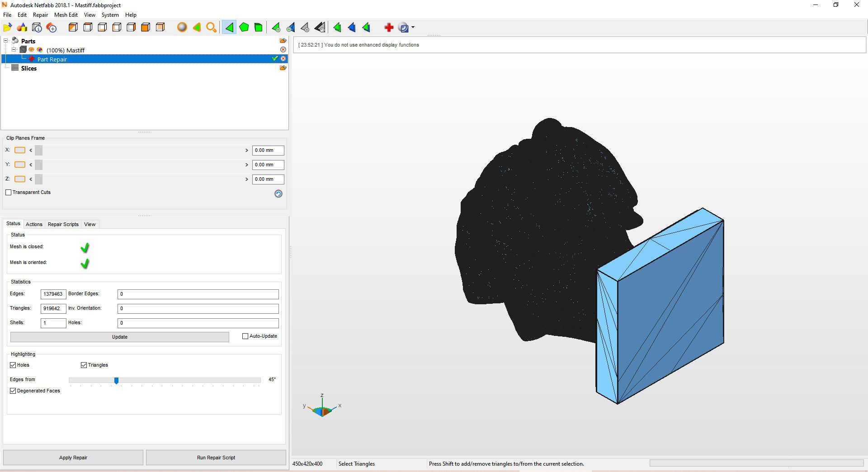Select the fully orange view cube icon
The height and width of the screenshot is (472, 868).
click(146, 28)
